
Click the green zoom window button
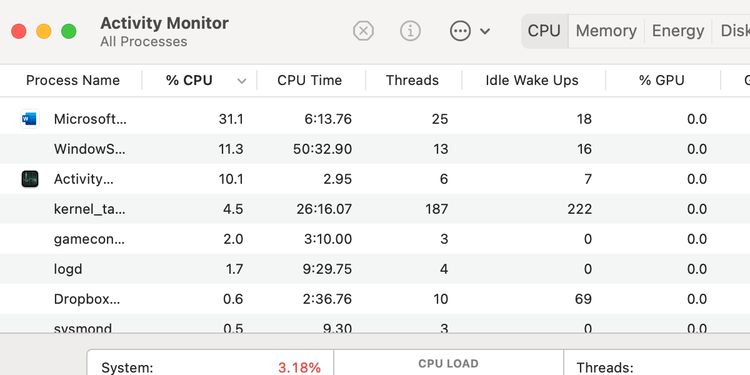point(69,32)
